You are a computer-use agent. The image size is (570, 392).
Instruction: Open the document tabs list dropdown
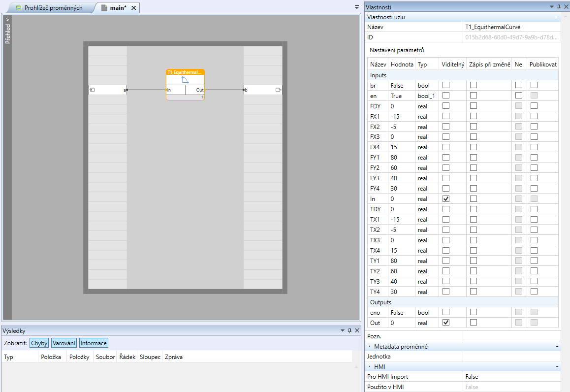(x=357, y=7)
